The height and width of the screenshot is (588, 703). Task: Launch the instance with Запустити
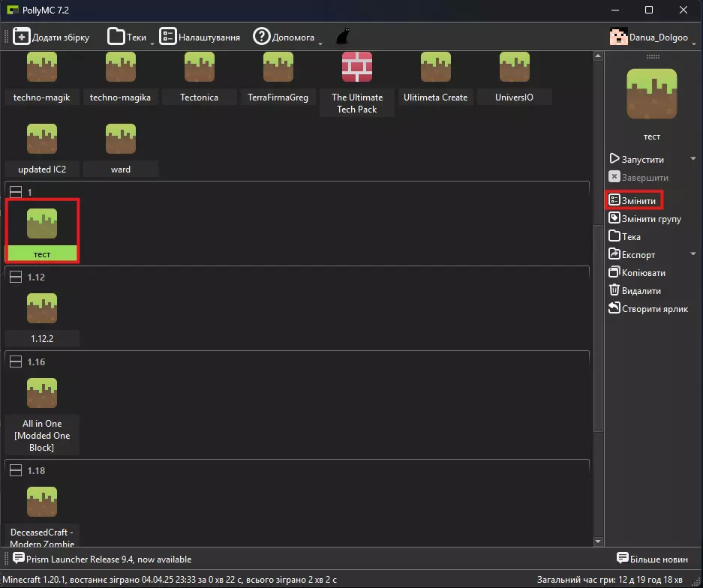point(637,159)
